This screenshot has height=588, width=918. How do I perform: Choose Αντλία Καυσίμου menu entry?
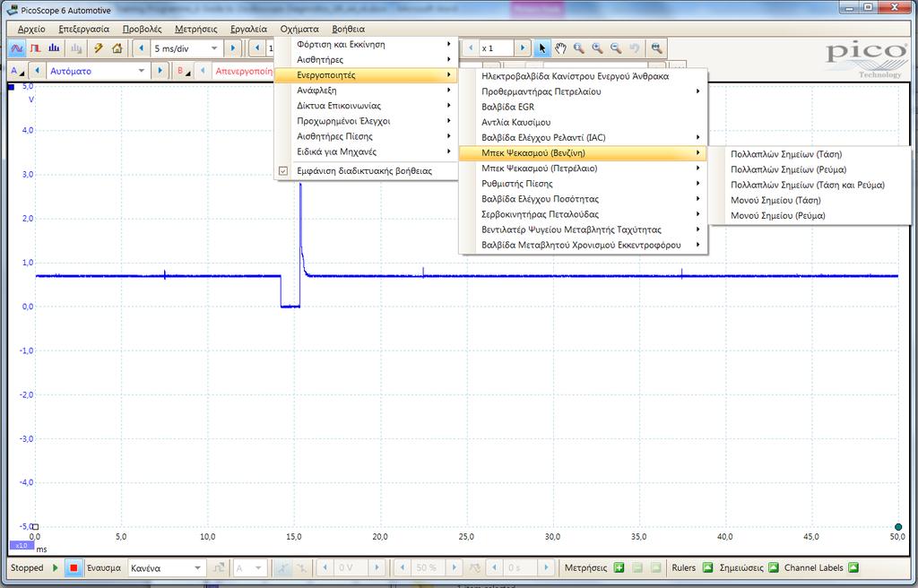[x=583, y=123]
